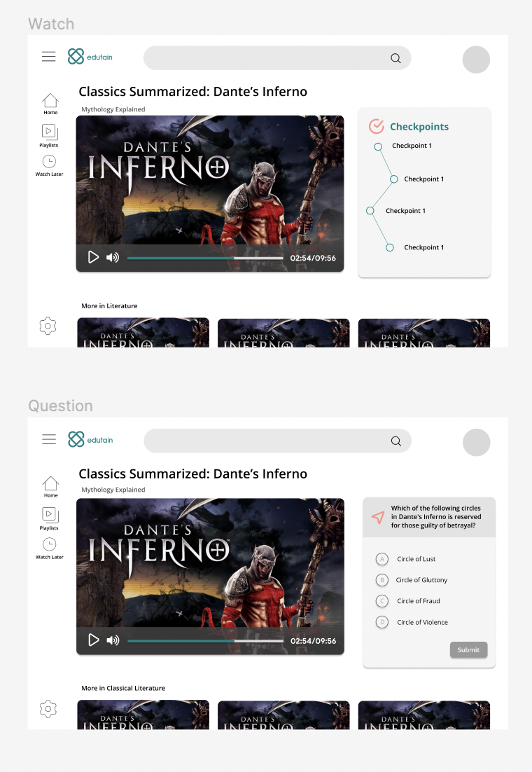
Task: Click the paper plane icon beside the question
Action: pyautogui.click(x=377, y=517)
